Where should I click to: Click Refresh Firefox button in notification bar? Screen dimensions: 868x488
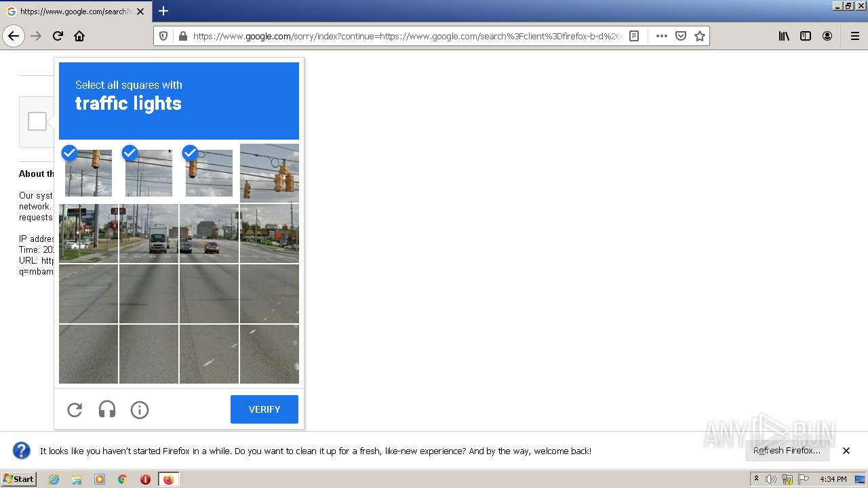coord(787,451)
